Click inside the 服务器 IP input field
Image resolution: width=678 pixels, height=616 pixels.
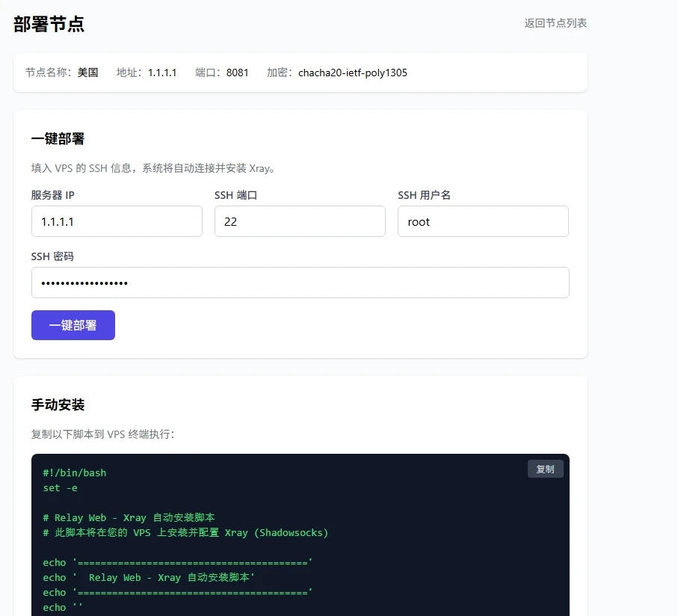(x=117, y=221)
